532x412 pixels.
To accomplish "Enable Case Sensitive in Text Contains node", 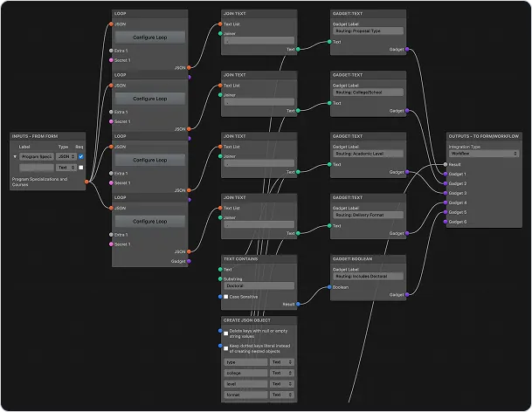I will pyautogui.click(x=225, y=297).
